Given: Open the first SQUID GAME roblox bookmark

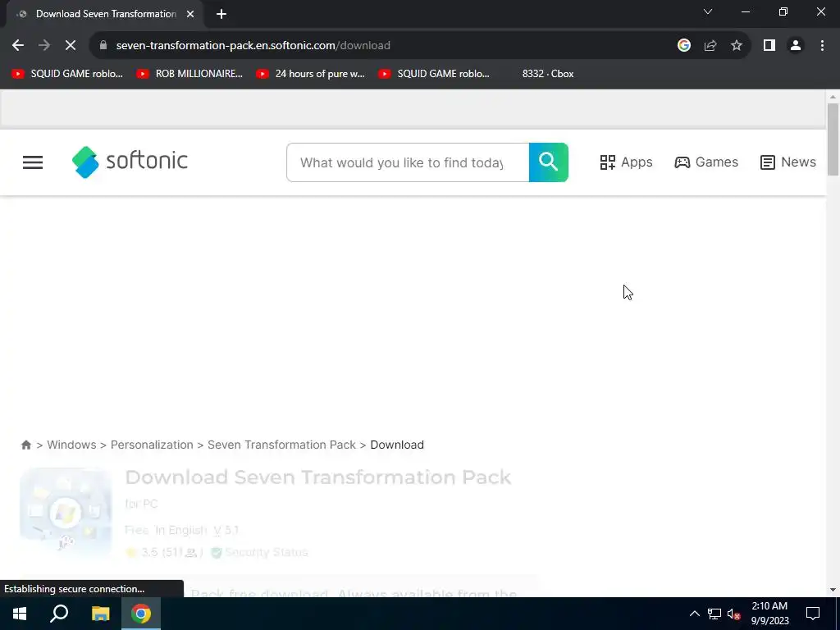Looking at the screenshot, I should coord(67,74).
